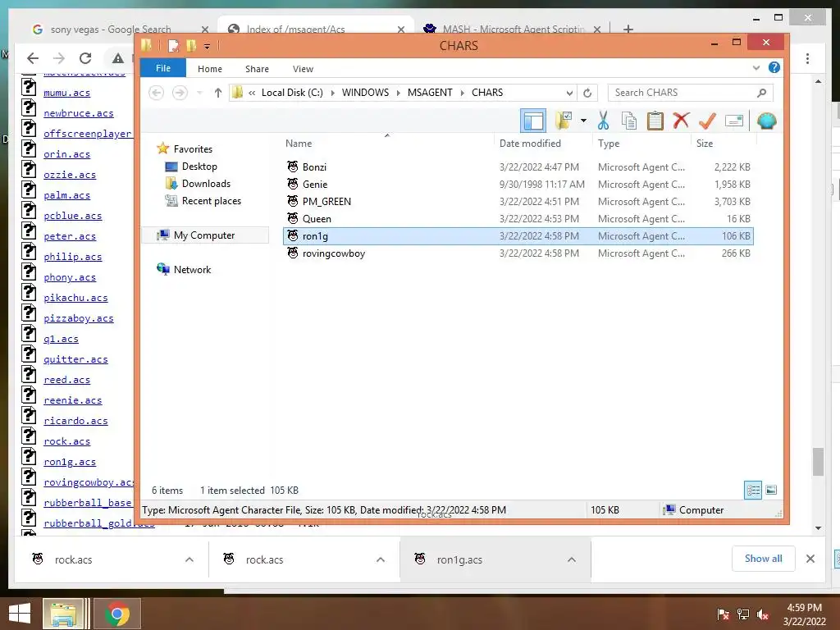Select Desktop under Favorites
Image resolution: width=840 pixels, height=630 pixels.
pyautogui.click(x=199, y=167)
